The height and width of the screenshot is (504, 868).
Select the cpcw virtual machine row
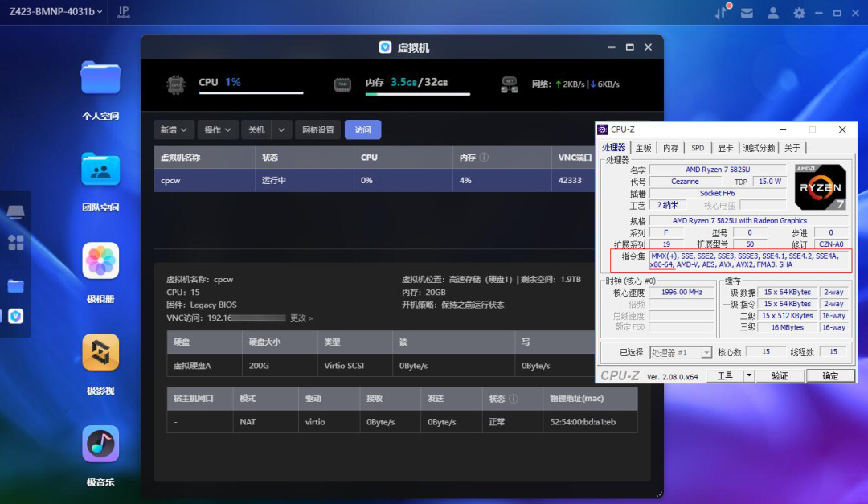click(375, 181)
